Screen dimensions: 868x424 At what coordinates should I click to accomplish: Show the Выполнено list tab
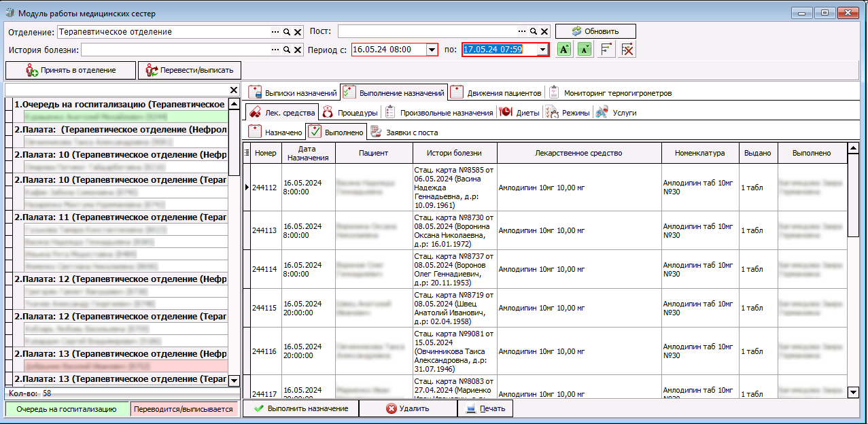[336, 132]
